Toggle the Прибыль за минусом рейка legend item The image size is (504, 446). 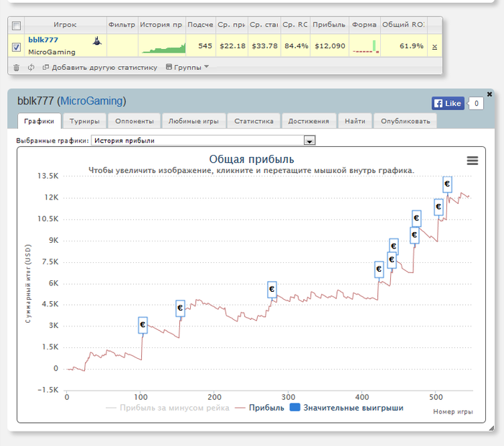pyautogui.click(x=168, y=408)
